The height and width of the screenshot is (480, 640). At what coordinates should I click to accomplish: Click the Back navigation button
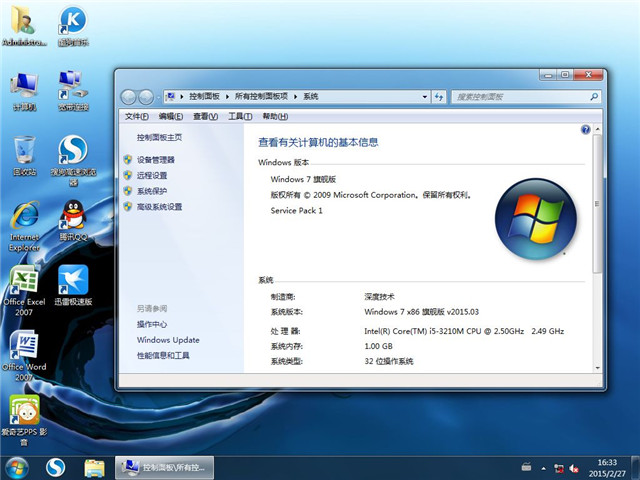pyautogui.click(x=129, y=97)
